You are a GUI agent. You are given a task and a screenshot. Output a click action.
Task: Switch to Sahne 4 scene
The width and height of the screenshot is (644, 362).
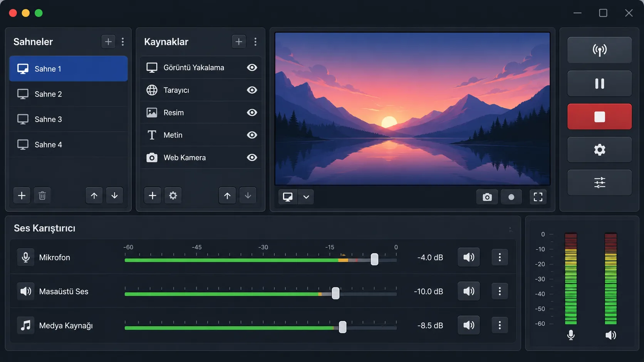point(68,145)
